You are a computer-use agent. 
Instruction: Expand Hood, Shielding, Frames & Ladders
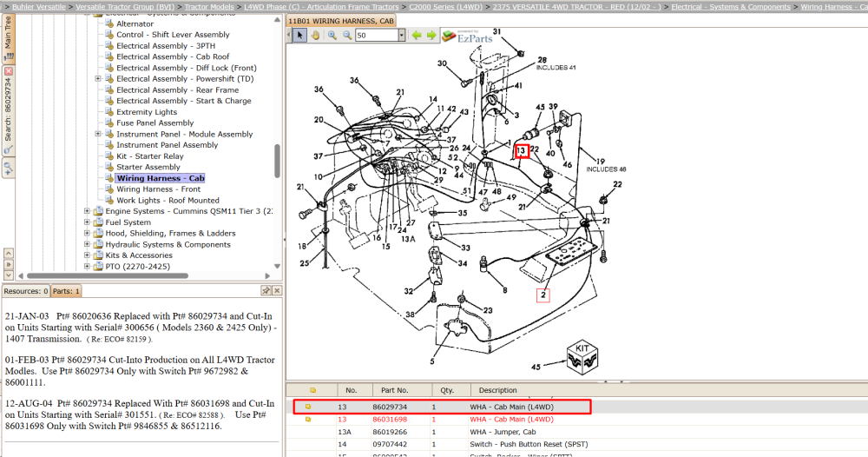(87, 233)
